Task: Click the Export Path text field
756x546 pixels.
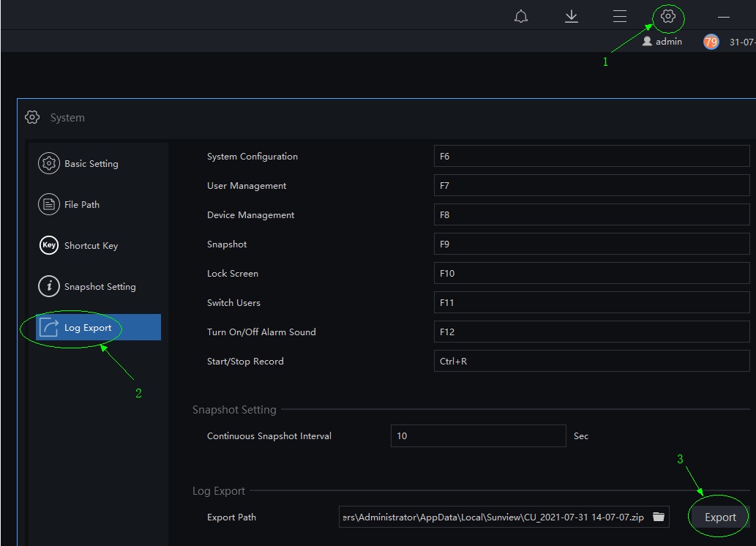Action: (494, 517)
